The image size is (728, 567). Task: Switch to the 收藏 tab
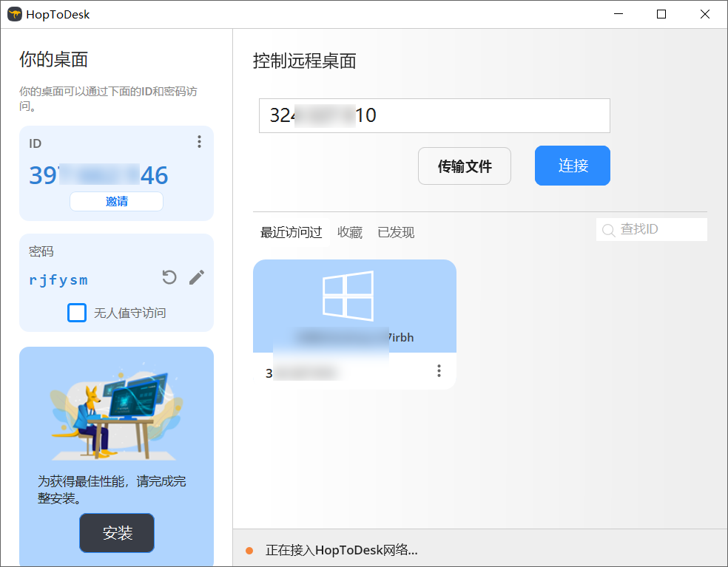click(349, 231)
